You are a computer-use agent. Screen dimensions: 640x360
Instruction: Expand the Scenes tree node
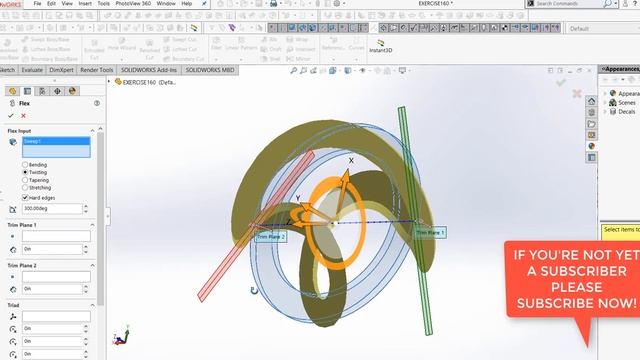[x=605, y=102]
